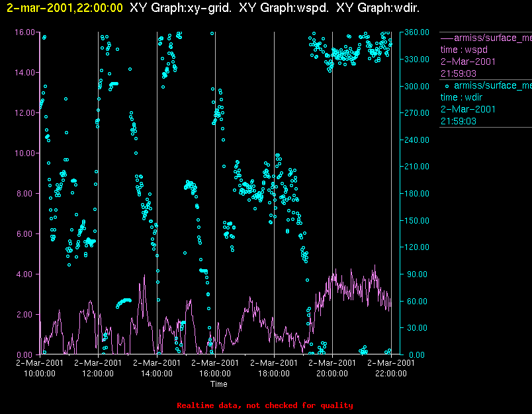Click the 'Time' x-axis title
The image size is (532, 414).
point(219,384)
